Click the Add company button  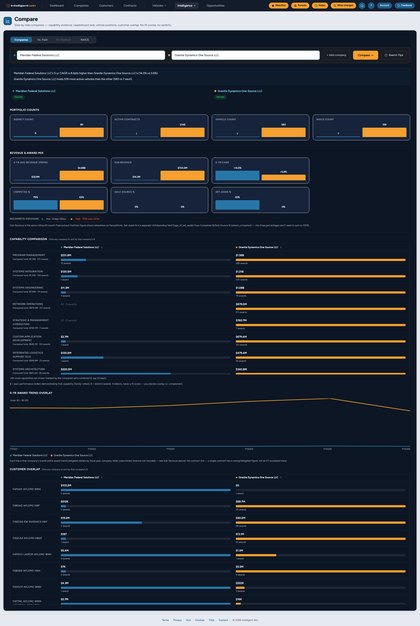(x=336, y=55)
